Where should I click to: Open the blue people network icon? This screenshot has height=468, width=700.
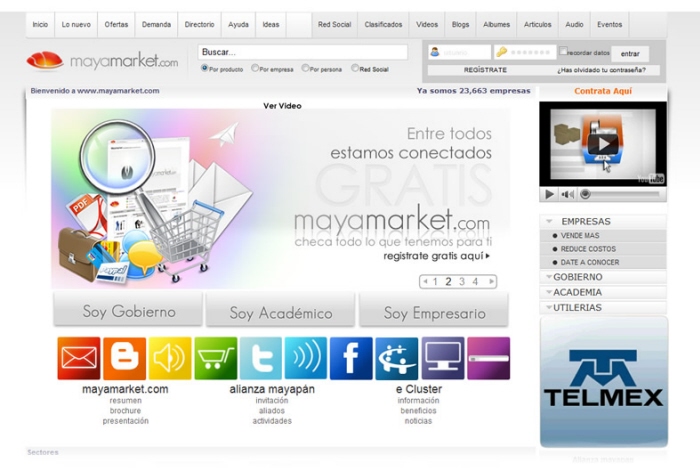(x=397, y=358)
